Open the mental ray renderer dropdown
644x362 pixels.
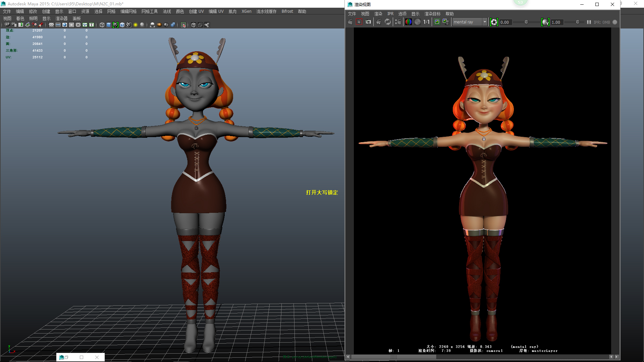coord(470,22)
